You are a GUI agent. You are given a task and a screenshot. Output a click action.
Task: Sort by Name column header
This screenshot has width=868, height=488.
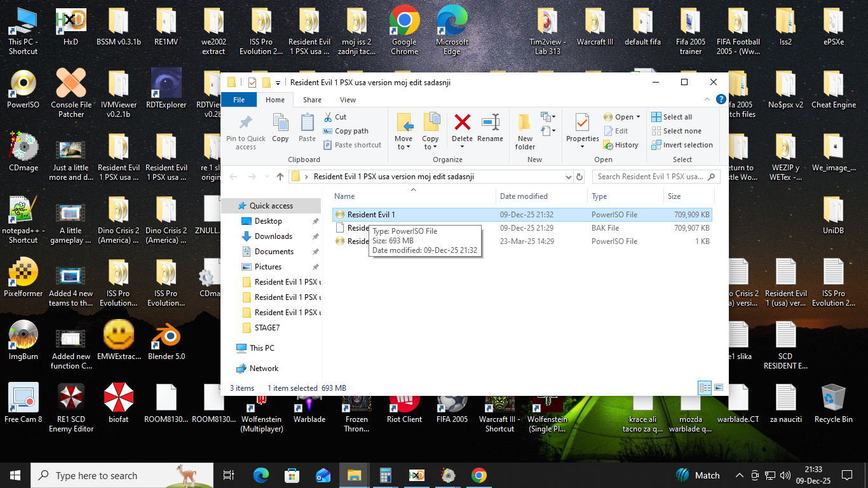pyautogui.click(x=412, y=196)
